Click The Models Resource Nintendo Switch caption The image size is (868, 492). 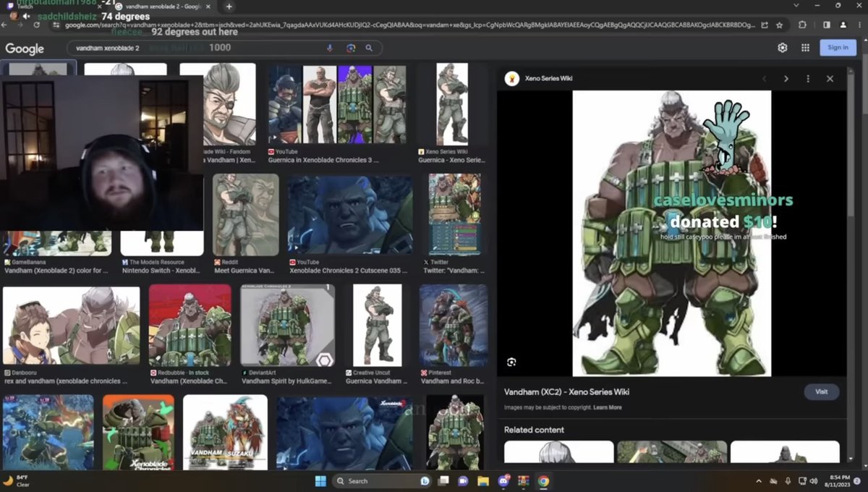[x=160, y=271]
